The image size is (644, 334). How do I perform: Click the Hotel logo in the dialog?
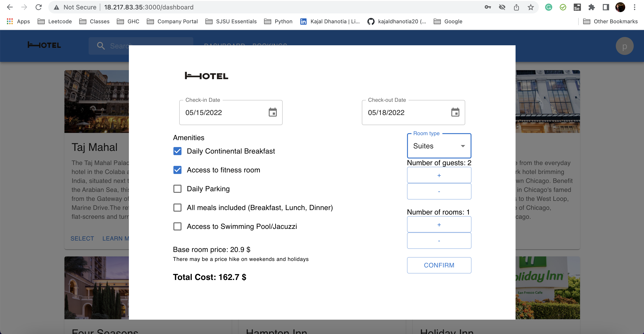207,75
